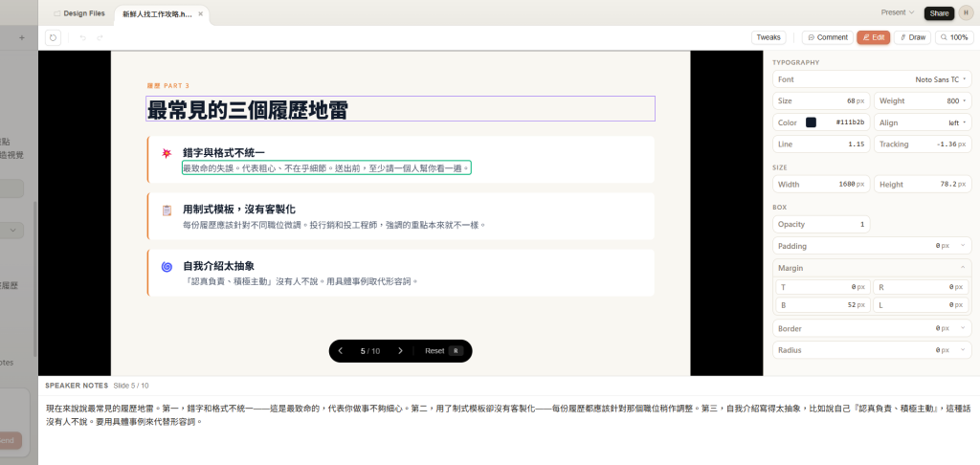Click the text color swatch
Screen dimensions: 980x465
pyautogui.click(x=811, y=122)
